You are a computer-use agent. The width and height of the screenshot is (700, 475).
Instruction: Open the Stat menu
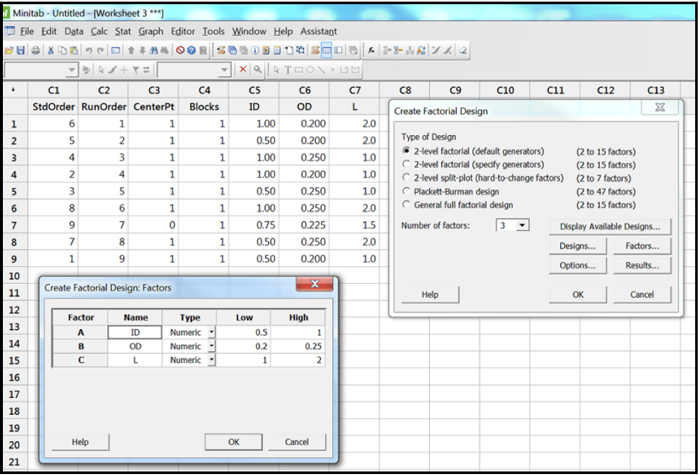tap(123, 32)
